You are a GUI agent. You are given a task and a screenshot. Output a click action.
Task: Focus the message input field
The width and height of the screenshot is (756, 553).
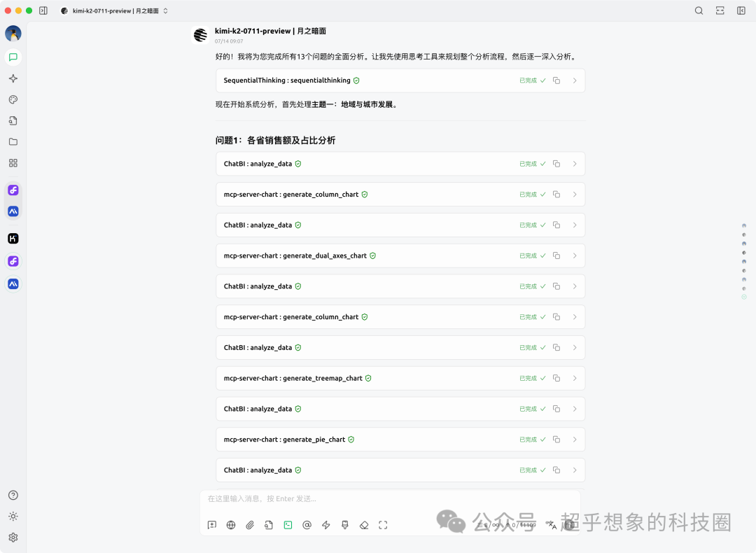pos(391,499)
